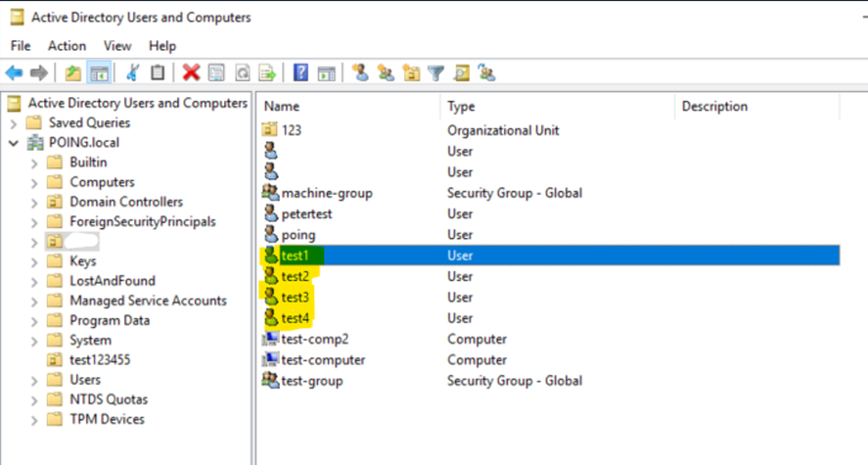
Task: Export list using the toolbar icon
Action: click(267, 72)
